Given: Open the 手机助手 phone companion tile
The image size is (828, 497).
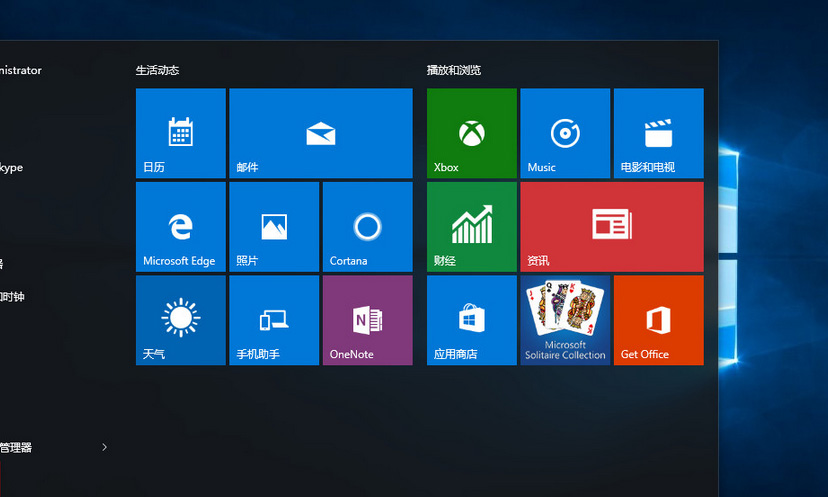Looking at the screenshot, I should 274,320.
